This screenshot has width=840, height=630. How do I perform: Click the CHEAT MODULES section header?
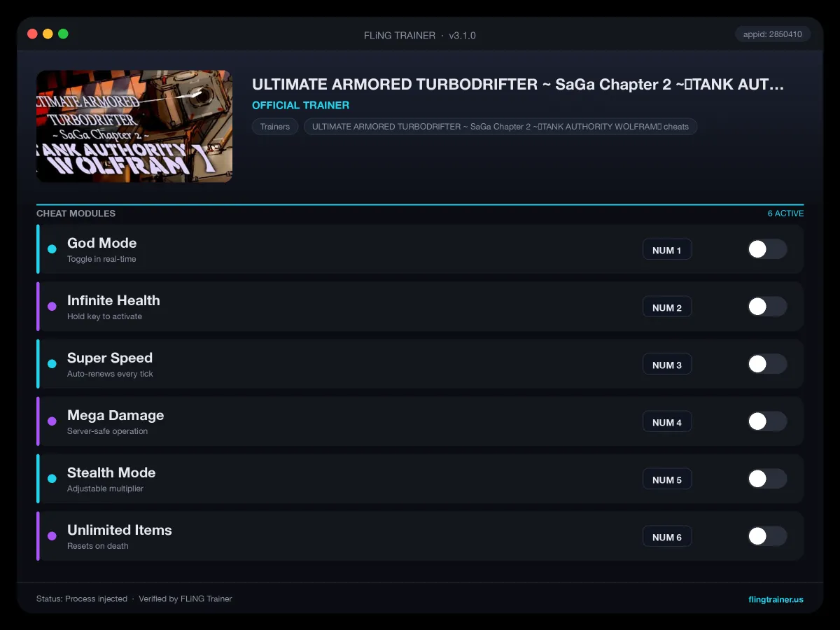pos(76,213)
